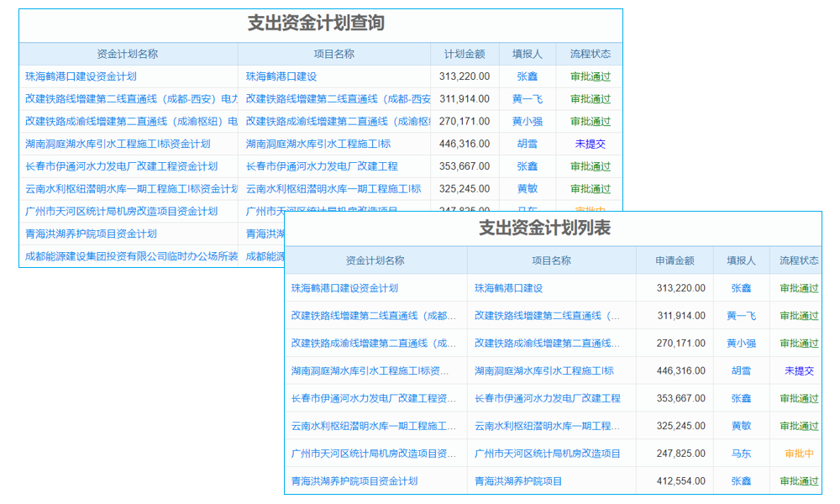This screenshot has height=504, width=840.
Task: Click the 流程状态 column header in list table
Action: [798, 260]
